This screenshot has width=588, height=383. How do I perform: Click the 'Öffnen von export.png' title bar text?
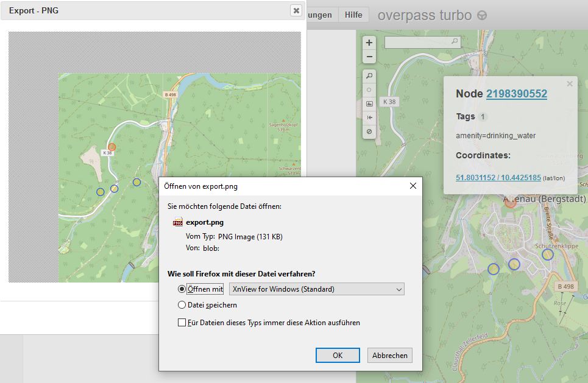click(200, 186)
